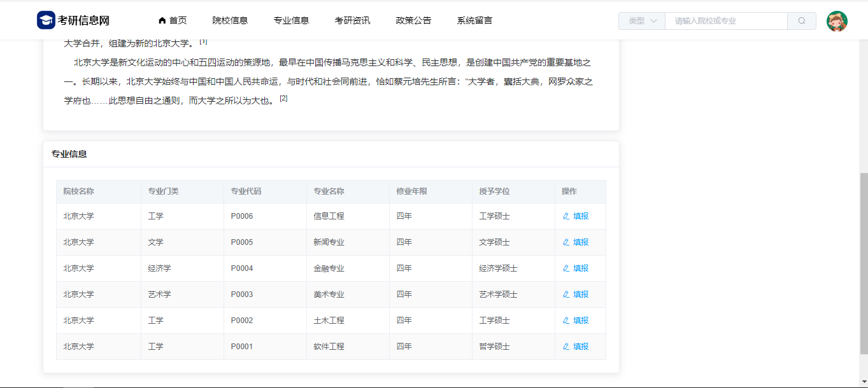
Task: Open the 院校信息 menu item
Action: pos(230,20)
